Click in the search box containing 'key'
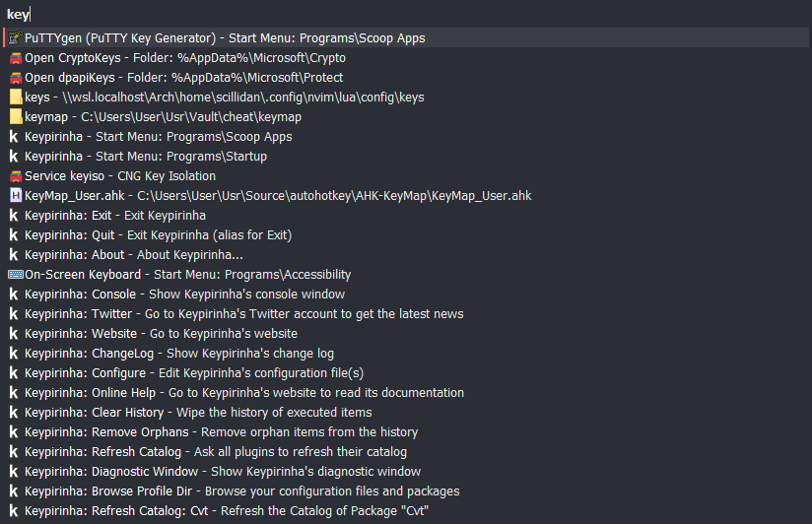 pos(406,14)
